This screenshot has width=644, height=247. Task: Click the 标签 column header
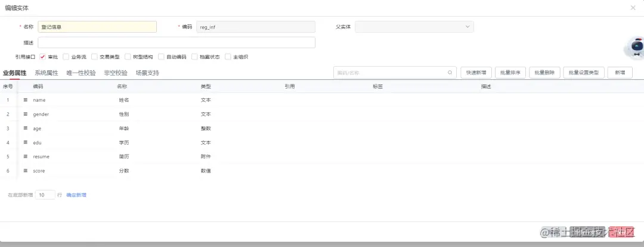tap(378, 86)
